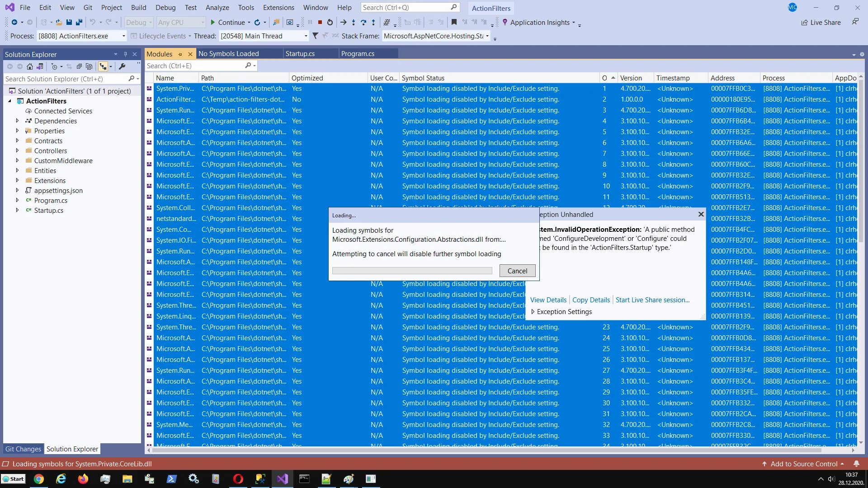
Task: Open Solution Explorer Properties wrench icon
Action: pos(122,66)
